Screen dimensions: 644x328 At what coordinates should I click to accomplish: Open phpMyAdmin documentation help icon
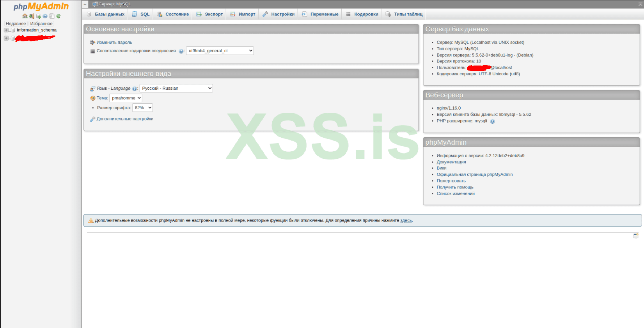pos(45,16)
